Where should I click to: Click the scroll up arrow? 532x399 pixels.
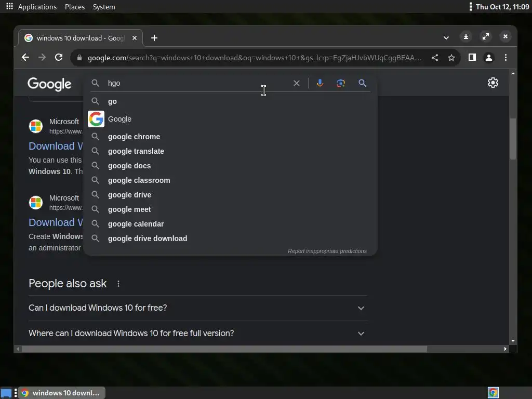[x=513, y=73]
